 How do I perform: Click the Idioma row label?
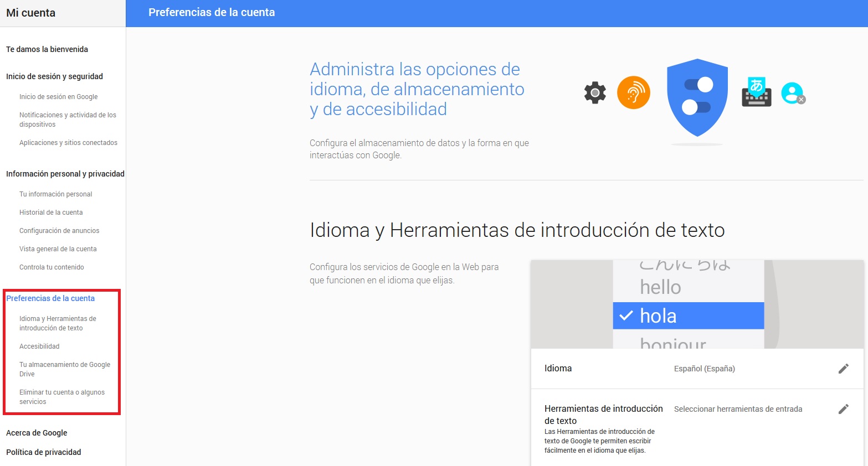coord(558,369)
